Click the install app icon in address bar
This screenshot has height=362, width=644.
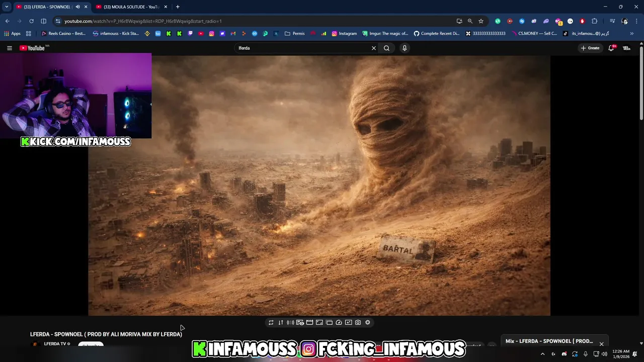pos(459,21)
